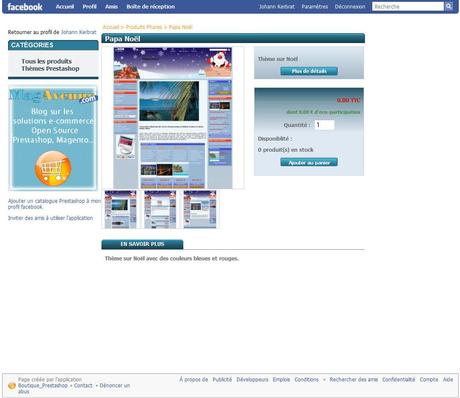This screenshot has height=398, width=460.
Task: Click Rechercher des amis footer link
Action: coord(354,380)
